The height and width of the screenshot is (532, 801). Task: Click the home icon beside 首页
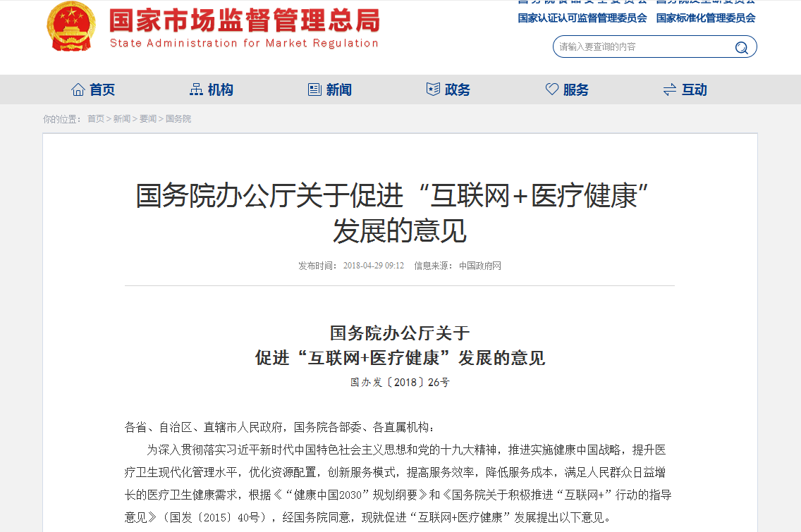[x=78, y=89]
